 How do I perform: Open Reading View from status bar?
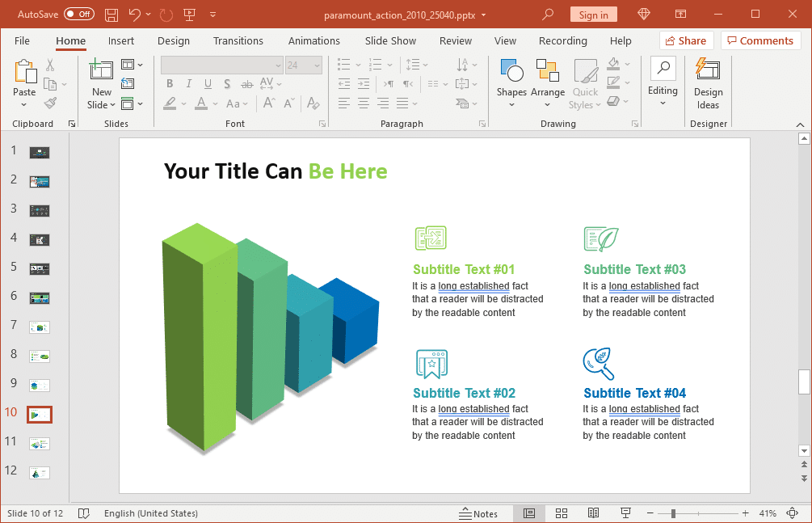(x=593, y=513)
